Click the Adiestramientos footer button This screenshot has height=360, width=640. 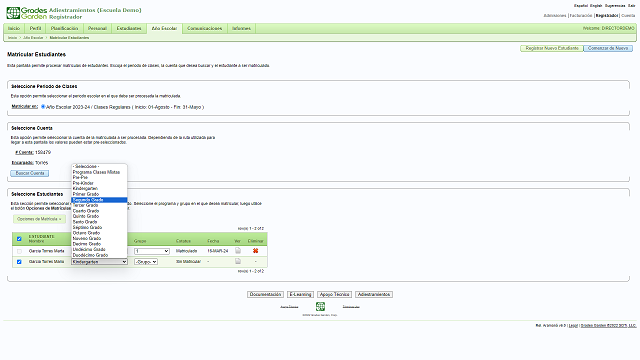tap(374, 294)
